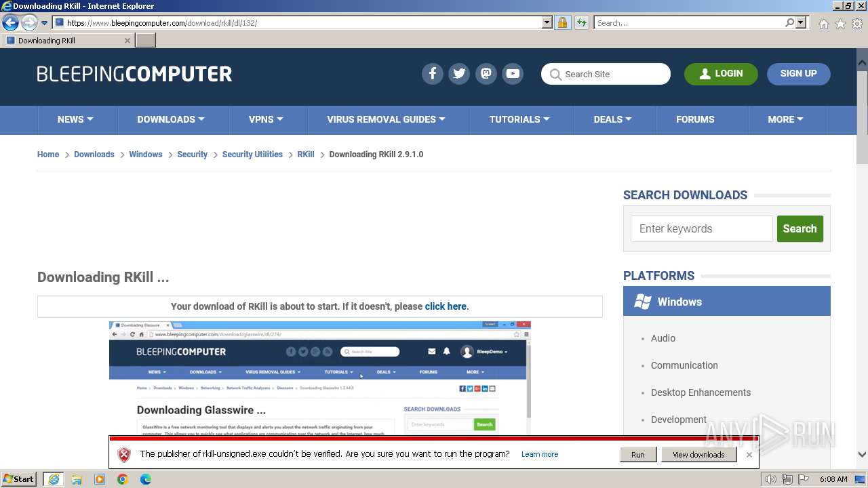Open the Security breadcrumb link

[x=192, y=155]
